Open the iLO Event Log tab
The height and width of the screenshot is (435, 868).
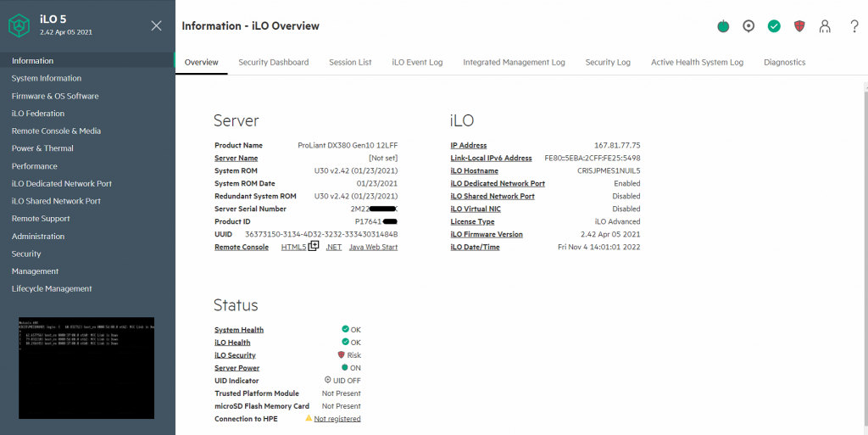417,62
